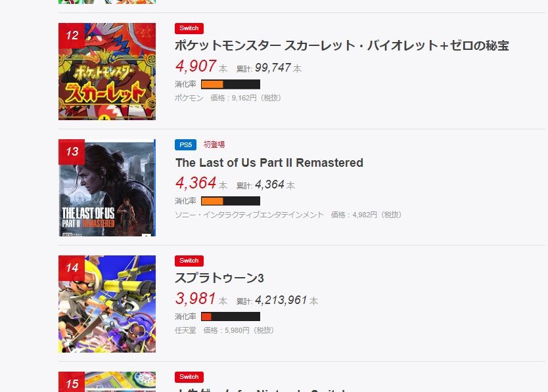Click the Switch badge above スプラトゥーン3
548x392 pixels.
tap(189, 261)
